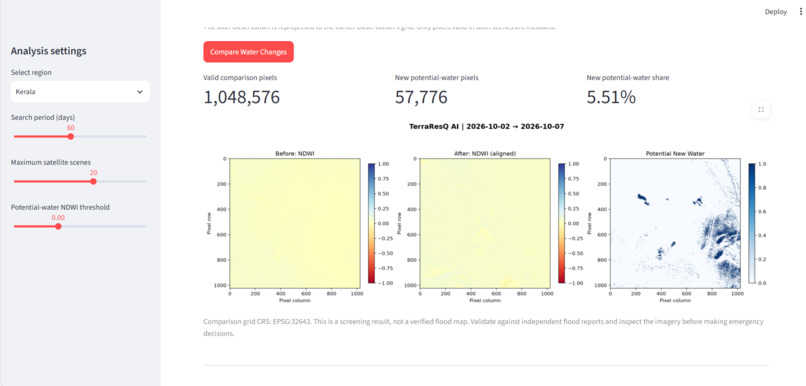Click the Potential New Water map plot

tap(675, 223)
